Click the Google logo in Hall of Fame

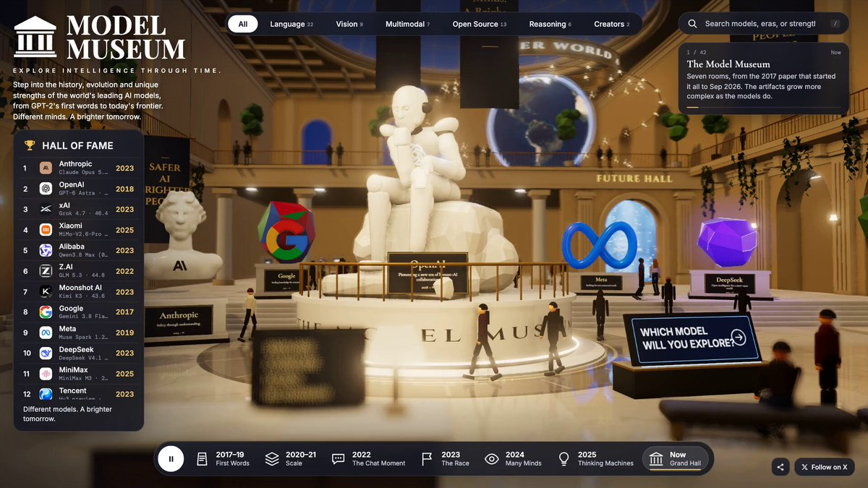click(46, 312)
